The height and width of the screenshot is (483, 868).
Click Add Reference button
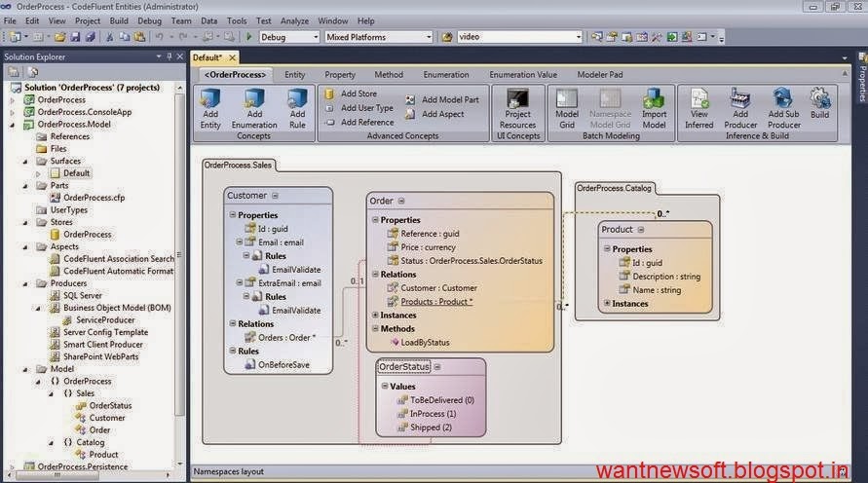coord(359,123)
